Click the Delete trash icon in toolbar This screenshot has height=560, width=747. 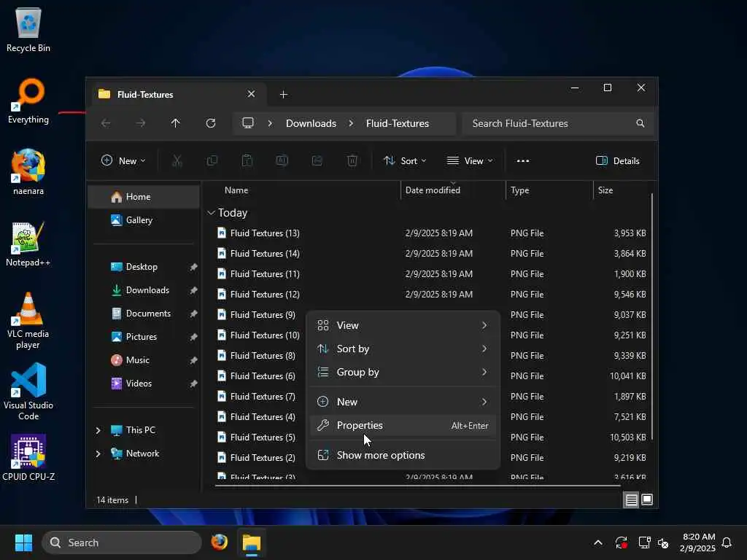pos(352,161)
